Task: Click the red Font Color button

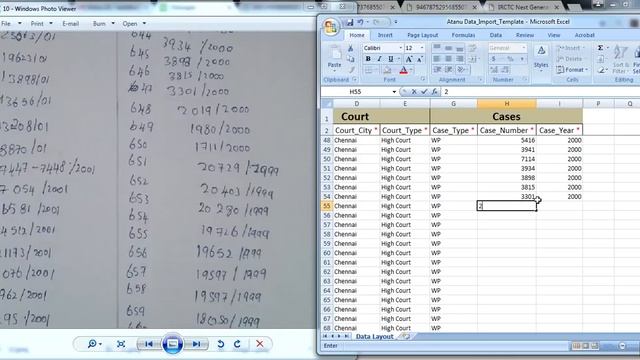Action: [403, 71]
